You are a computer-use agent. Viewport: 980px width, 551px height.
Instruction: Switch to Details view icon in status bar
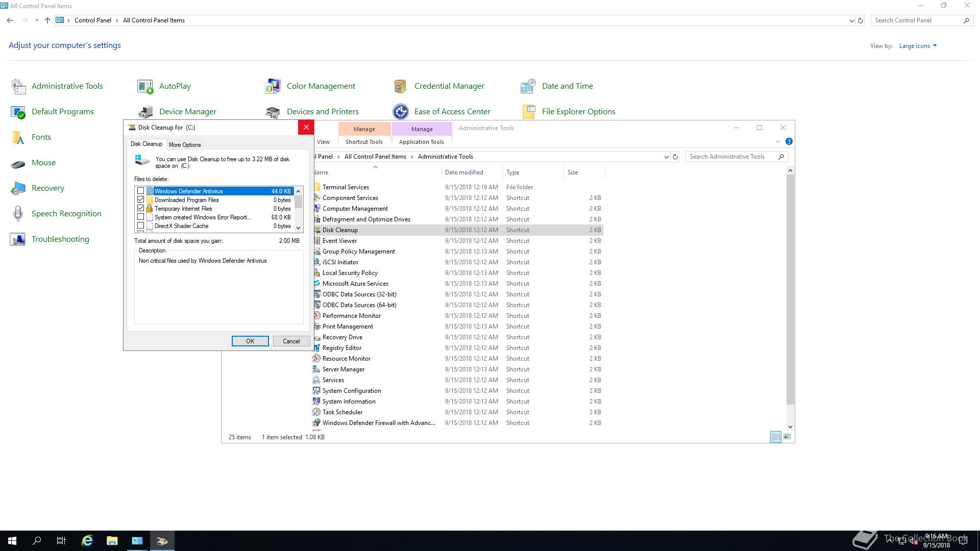(x=776, y=437)
